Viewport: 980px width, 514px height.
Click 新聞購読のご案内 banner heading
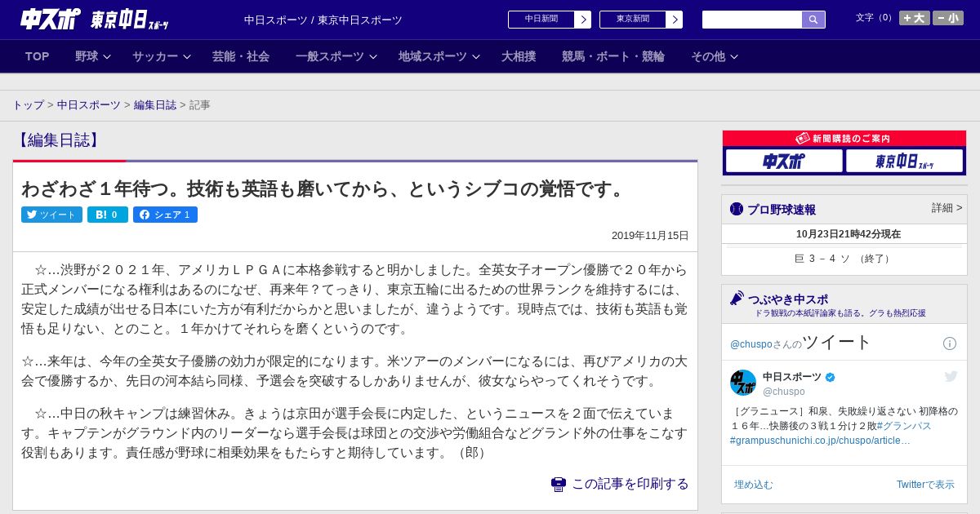[844, 139]
